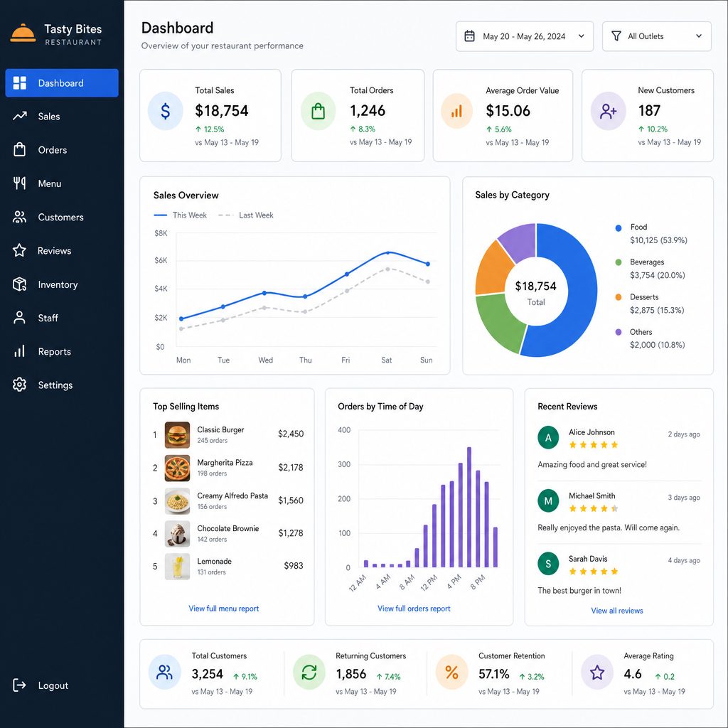This screenshot has height=728, width=728.
Task: Click the Beverages green legend dot
Action: [619, 262]
